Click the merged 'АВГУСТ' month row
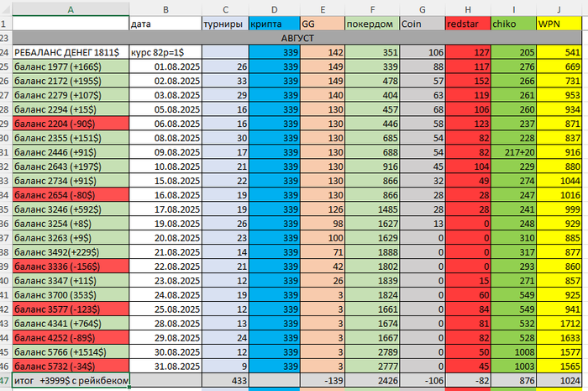Viewport: 588px width, 391px height. (x=297, y=38)
